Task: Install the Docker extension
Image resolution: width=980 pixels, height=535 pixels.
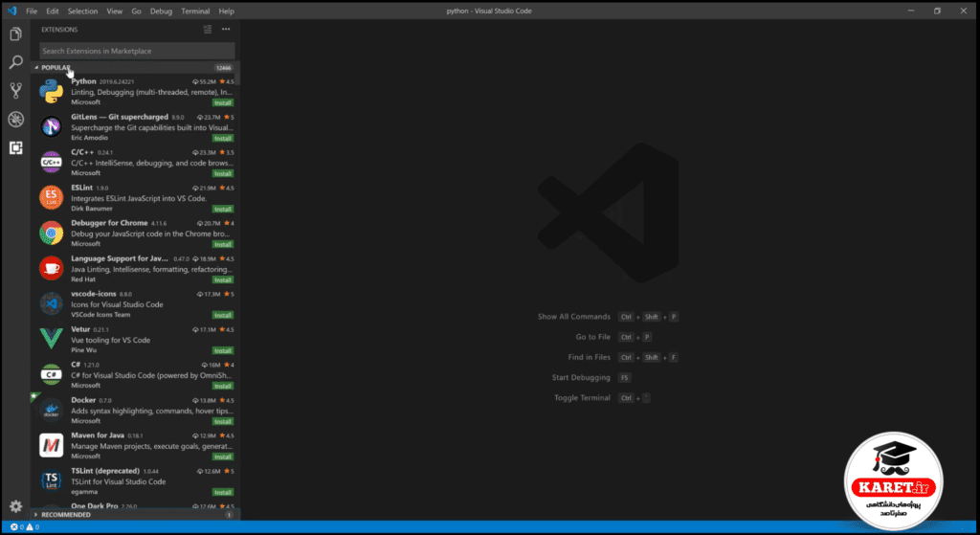Action: pos(222,421)
